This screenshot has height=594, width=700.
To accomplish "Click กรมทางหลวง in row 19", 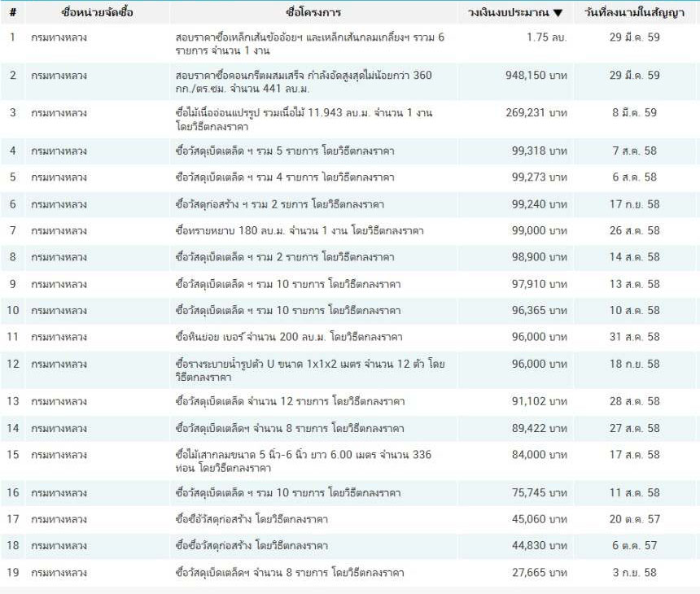I will (59, 573).
